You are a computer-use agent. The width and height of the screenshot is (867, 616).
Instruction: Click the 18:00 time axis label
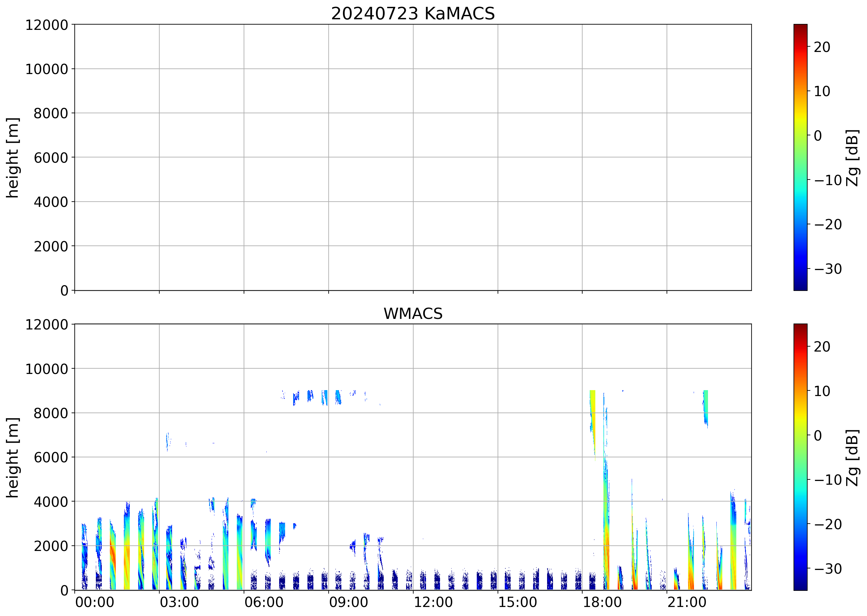pos(602,602)
